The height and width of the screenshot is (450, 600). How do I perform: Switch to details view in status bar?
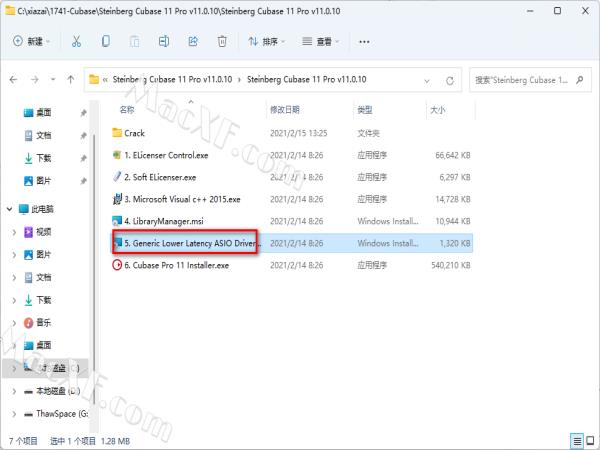577,441
